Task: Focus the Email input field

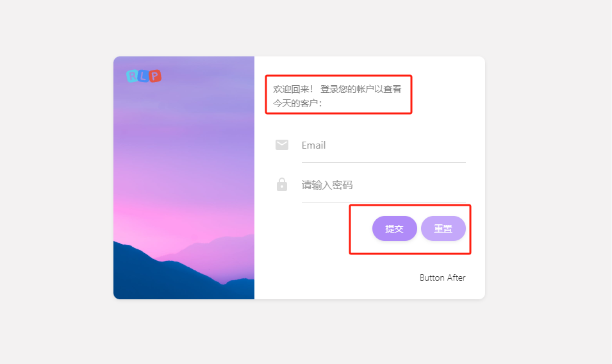Action: click(x=383, y=145)
